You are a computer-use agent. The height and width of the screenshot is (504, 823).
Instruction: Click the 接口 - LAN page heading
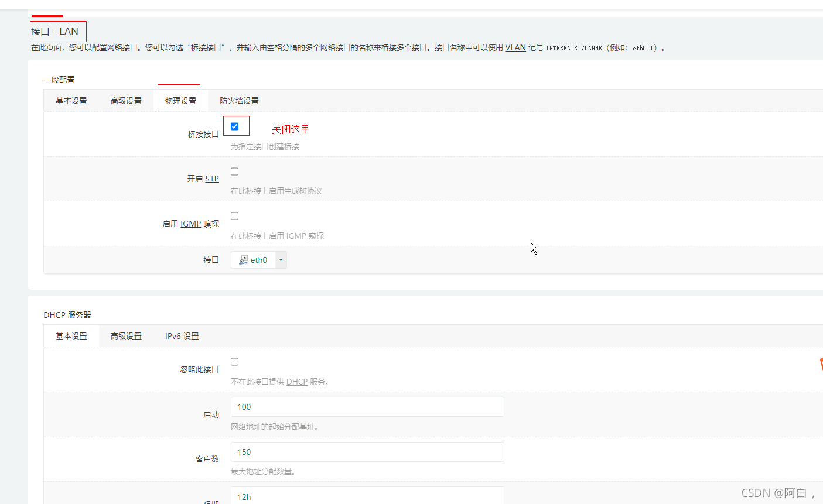pos(55,32)
